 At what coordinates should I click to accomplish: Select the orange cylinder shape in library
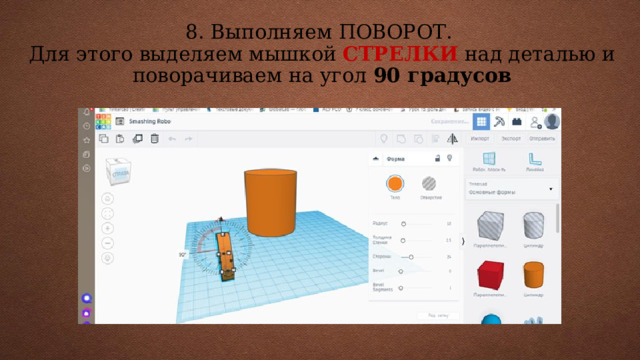tap(534, 275)
